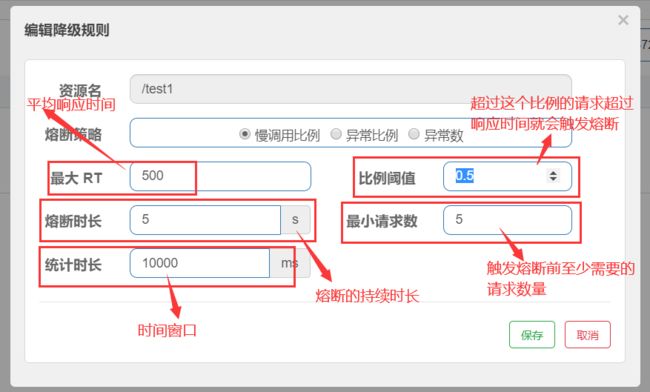Click the 熔断时长 input field
Screen dimensions: 650x392
(205, 220)
